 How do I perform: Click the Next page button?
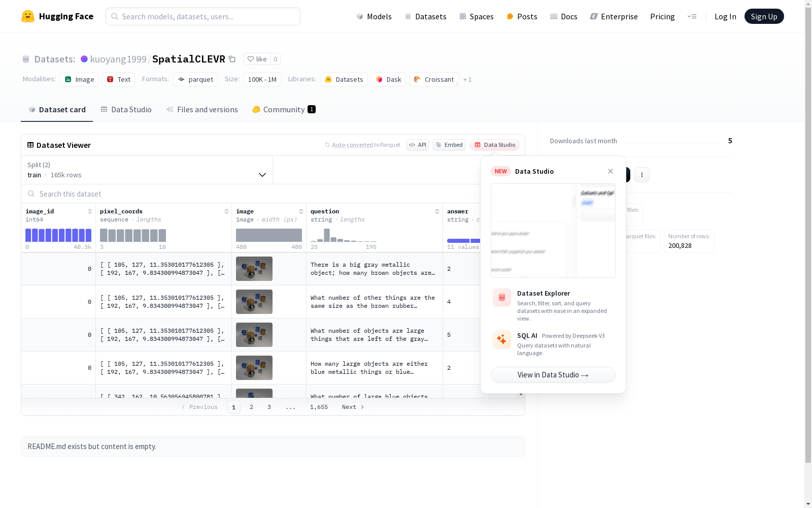pyautogui.click(x=353, y=407)
